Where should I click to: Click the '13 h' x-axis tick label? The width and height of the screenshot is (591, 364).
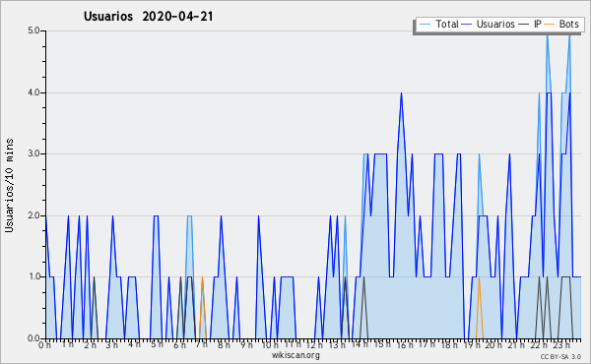pos(337,345)
